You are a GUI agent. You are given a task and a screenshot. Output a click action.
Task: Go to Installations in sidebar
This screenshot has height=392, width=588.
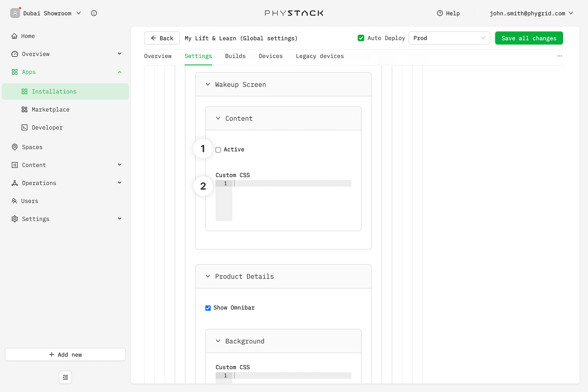click(65, 91)
